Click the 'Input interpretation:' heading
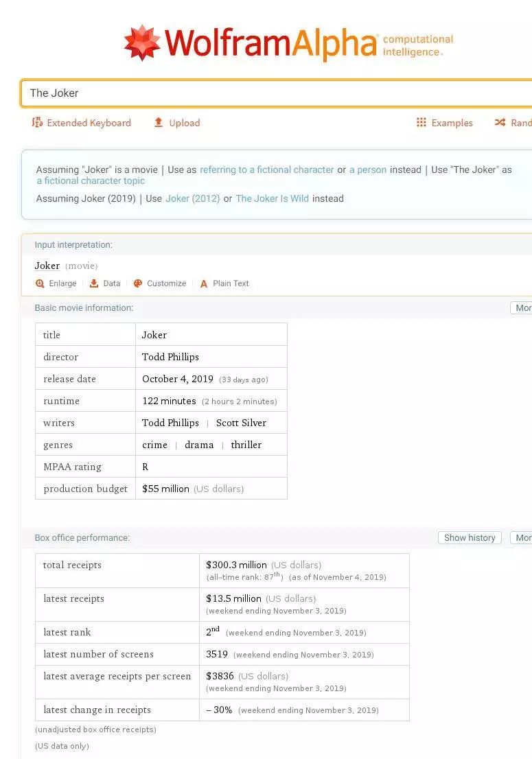 pyautogui.click(x=73, y=245)
